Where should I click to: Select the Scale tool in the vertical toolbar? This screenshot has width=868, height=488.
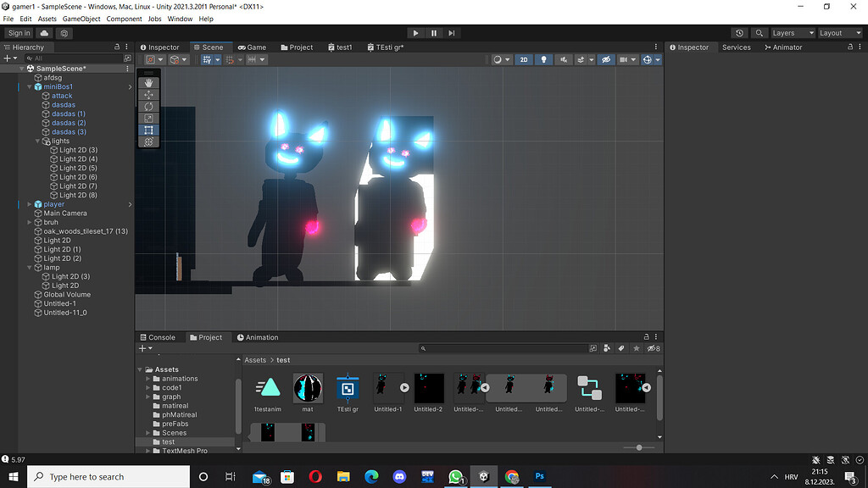(148, 118)
